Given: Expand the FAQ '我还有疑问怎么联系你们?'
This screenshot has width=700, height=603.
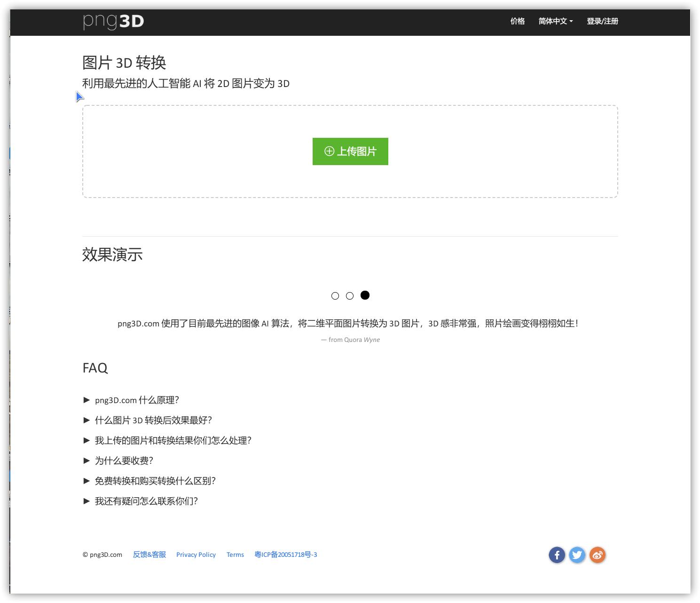Looking at the screenshot, I should pos(146,501).
